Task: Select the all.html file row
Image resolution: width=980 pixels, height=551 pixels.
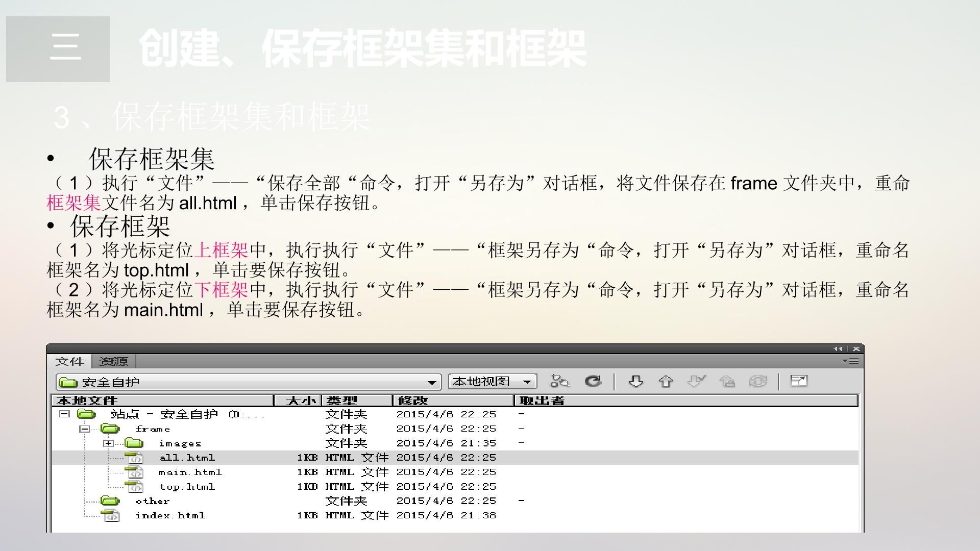Action: click(455, 458)
